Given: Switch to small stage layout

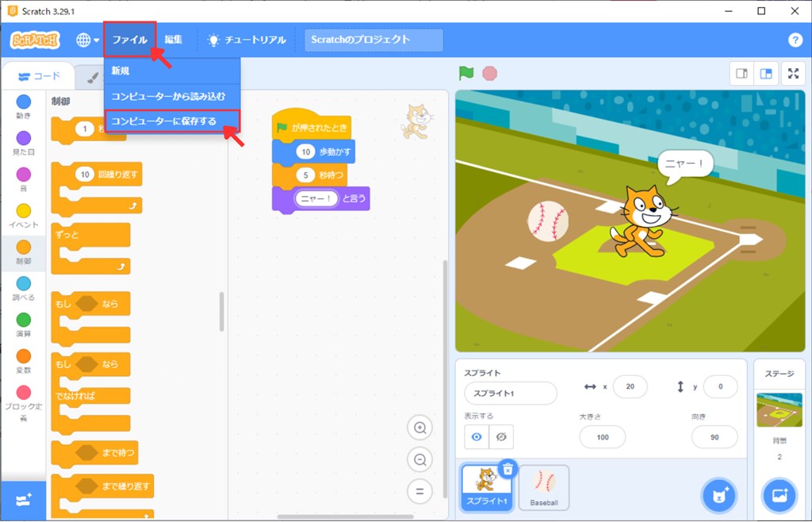Looking at the screenshot, I should 741,74.
